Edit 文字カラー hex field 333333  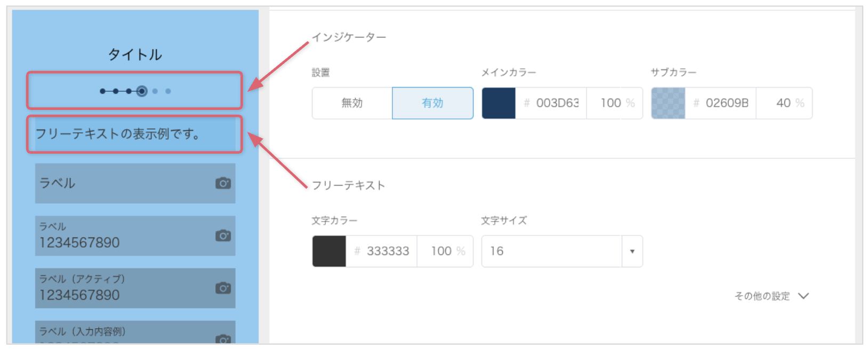coord(382,251)
